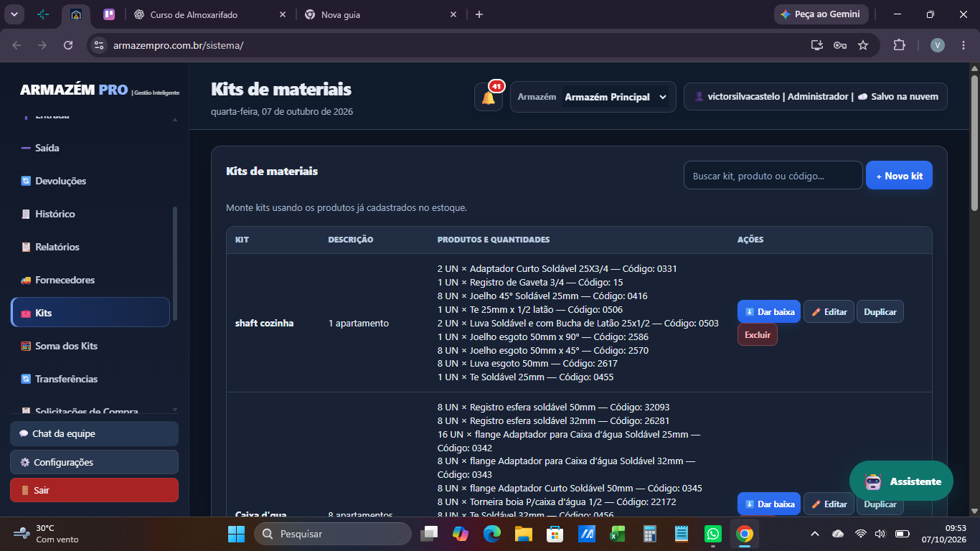Click Editar for shaft cozinha kit
This screenshot has width=980, height=551.
pos(829,312)
